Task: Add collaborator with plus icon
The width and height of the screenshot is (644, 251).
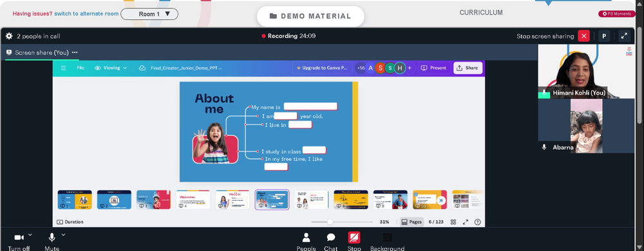Action: (410, 68)
